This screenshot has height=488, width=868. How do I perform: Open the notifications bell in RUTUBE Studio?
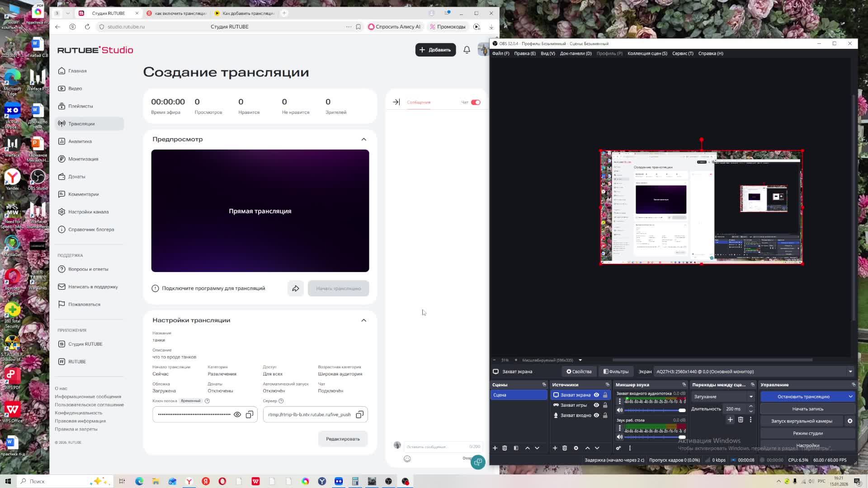point(467,50)
